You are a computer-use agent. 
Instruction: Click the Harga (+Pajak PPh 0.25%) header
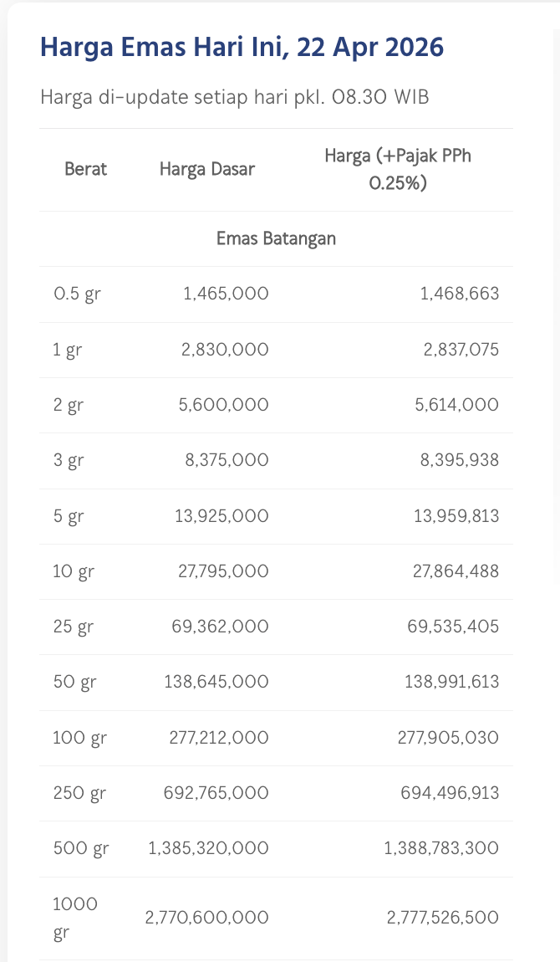tap(398, 169)
